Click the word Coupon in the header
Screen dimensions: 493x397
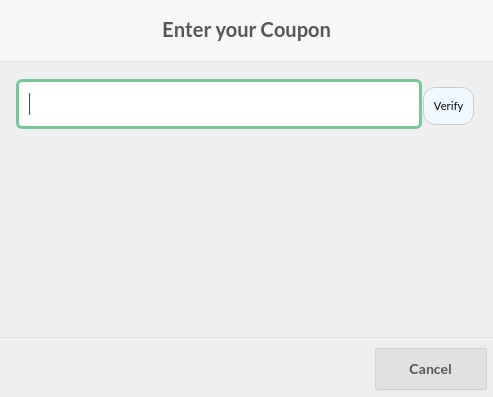point(296,31)
